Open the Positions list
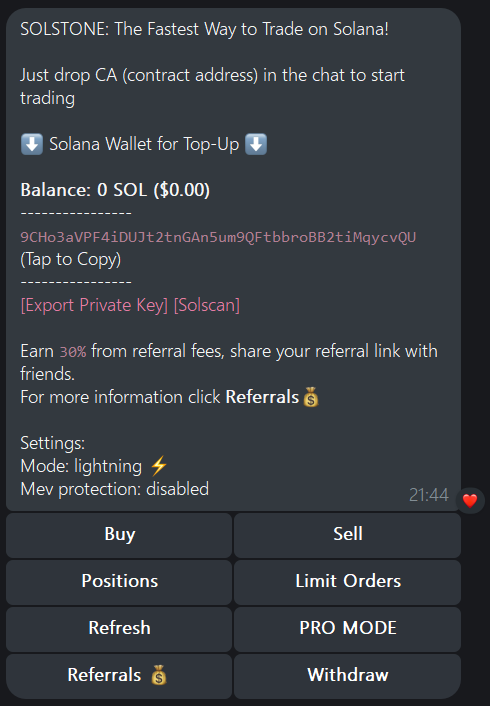This screenshot has width=490, height=706. 119,582
